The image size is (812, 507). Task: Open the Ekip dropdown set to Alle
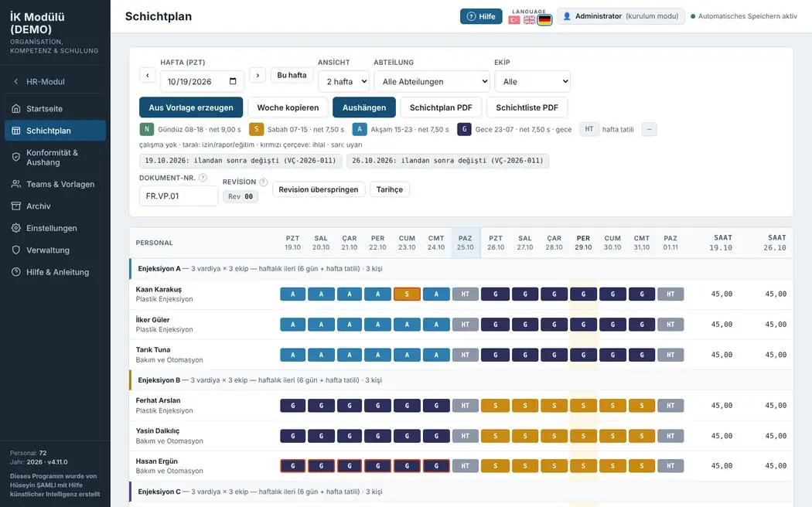[x=532, y=81]
